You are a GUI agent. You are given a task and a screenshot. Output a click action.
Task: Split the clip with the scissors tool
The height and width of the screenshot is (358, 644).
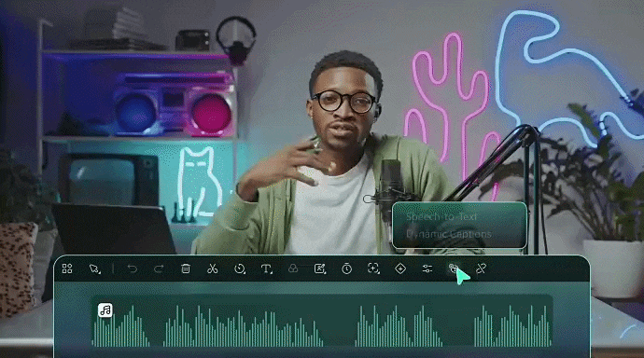tap(212, 268)
